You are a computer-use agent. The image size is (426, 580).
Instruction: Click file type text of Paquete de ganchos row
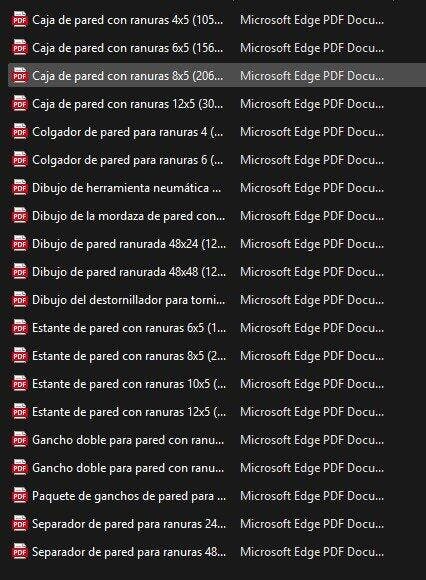pos(312,496)
